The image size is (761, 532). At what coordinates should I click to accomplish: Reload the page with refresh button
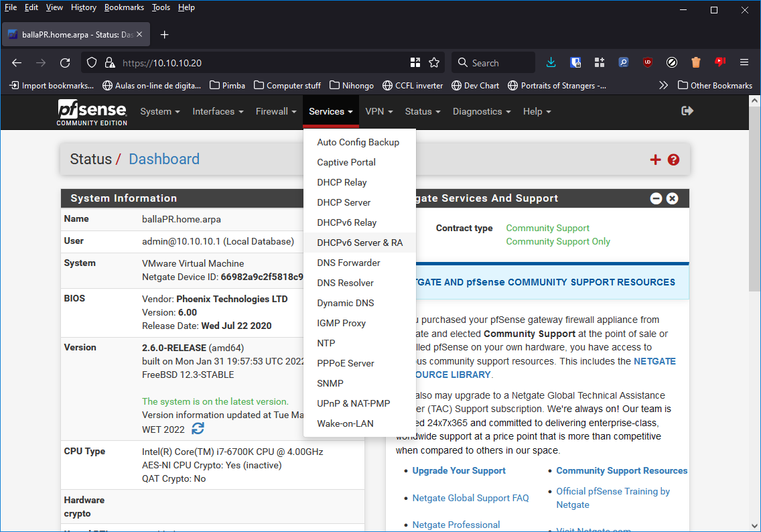pos(65,62)
